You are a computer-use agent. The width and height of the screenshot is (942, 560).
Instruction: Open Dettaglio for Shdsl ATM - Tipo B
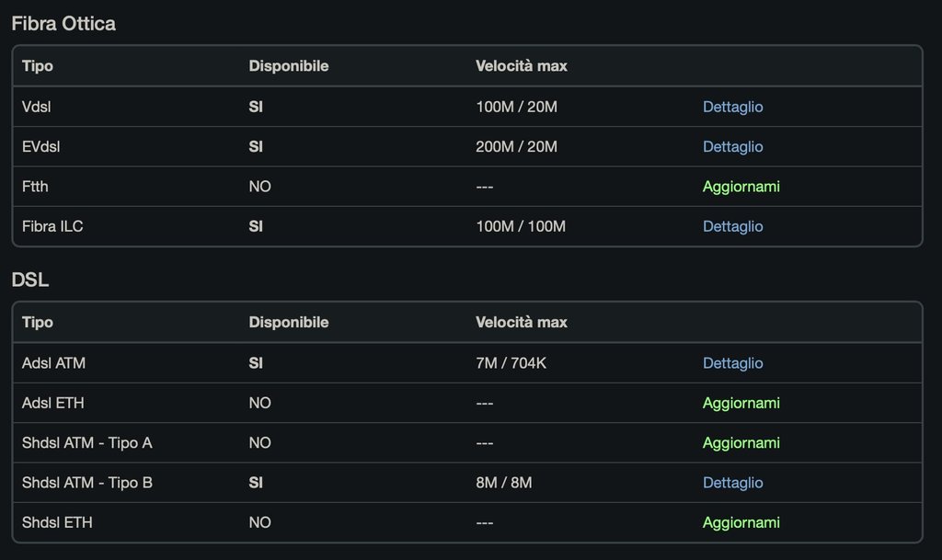[732, 483]
